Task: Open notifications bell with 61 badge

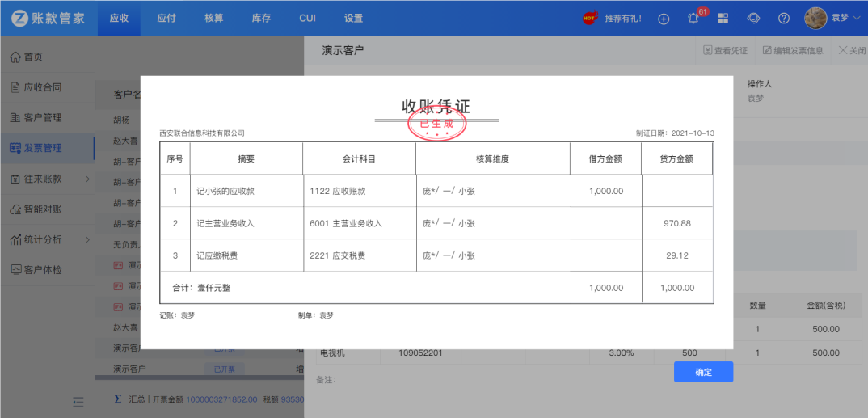Action: 693,18
